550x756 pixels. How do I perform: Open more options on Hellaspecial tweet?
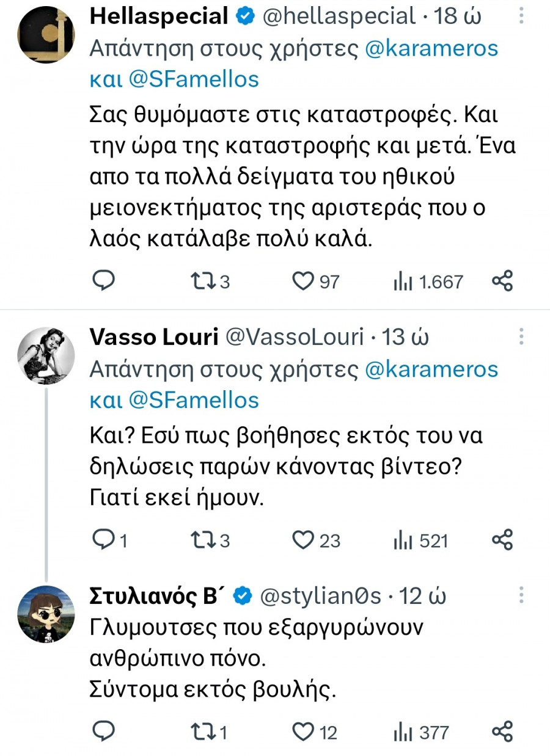tap(521, 16)
